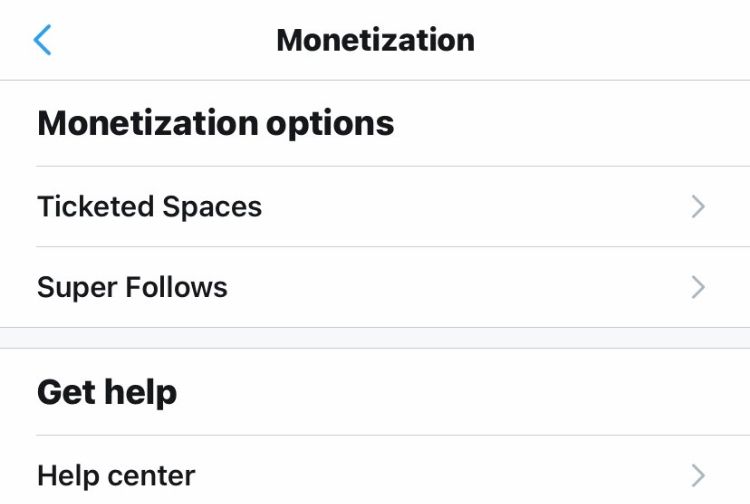Click the gray divider band between sections
This screenshot has width=750, height=504.
pos(375,338)
